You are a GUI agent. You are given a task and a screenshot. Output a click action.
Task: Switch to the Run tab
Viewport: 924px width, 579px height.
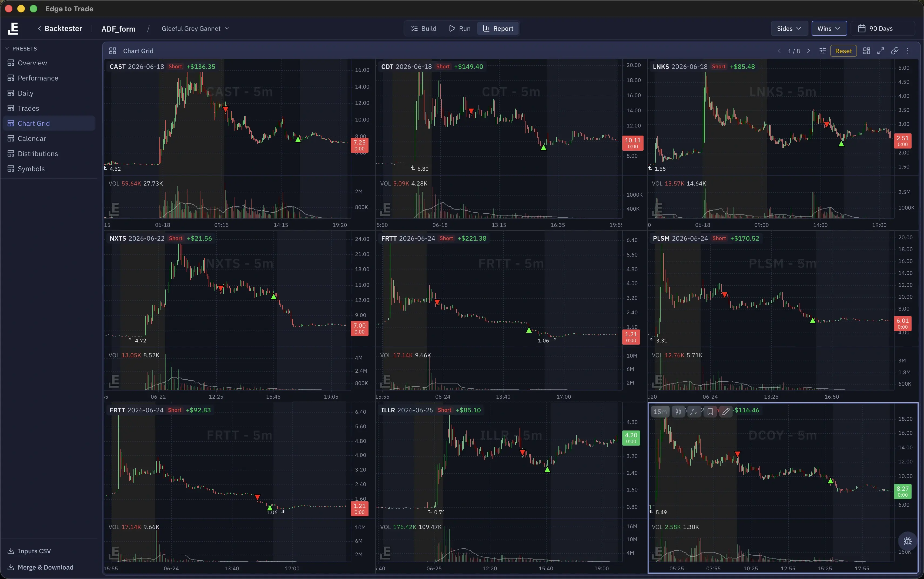[460, 28]
